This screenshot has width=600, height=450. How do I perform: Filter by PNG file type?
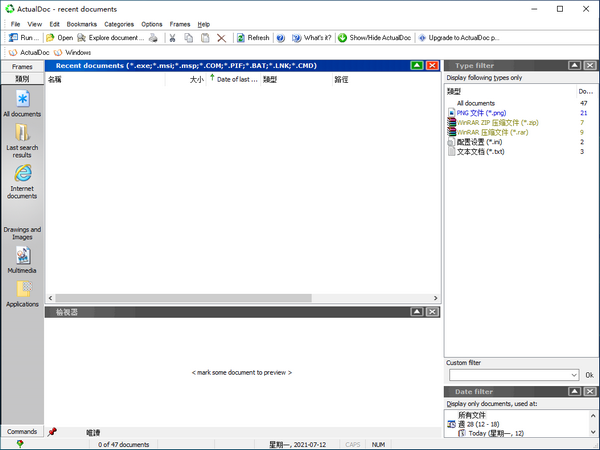click(480, 113)
